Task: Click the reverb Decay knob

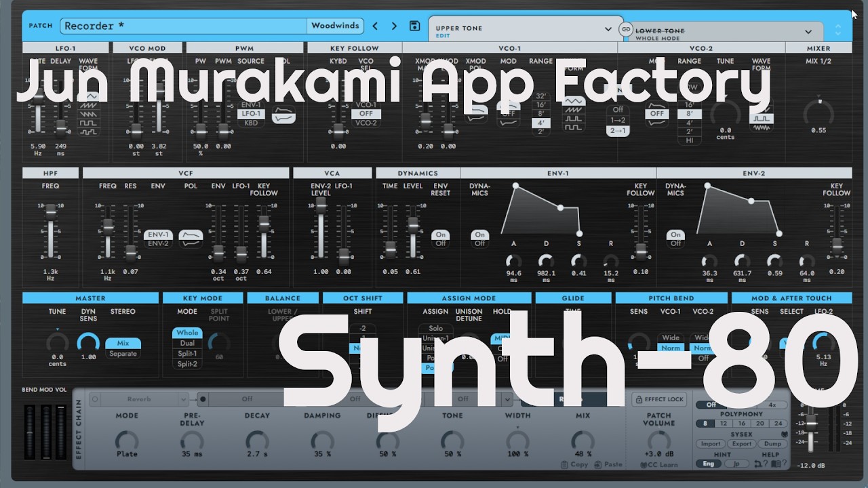Action: pos(257,441)
